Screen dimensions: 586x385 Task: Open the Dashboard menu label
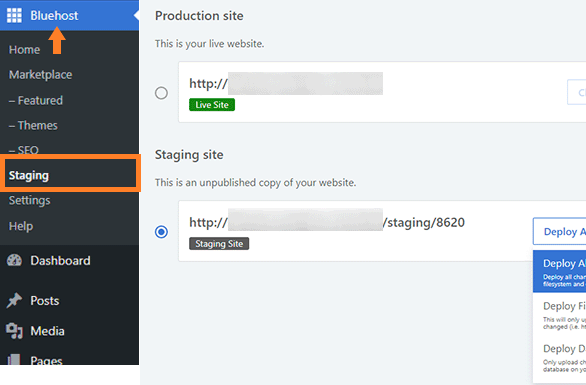coord(60,261)
